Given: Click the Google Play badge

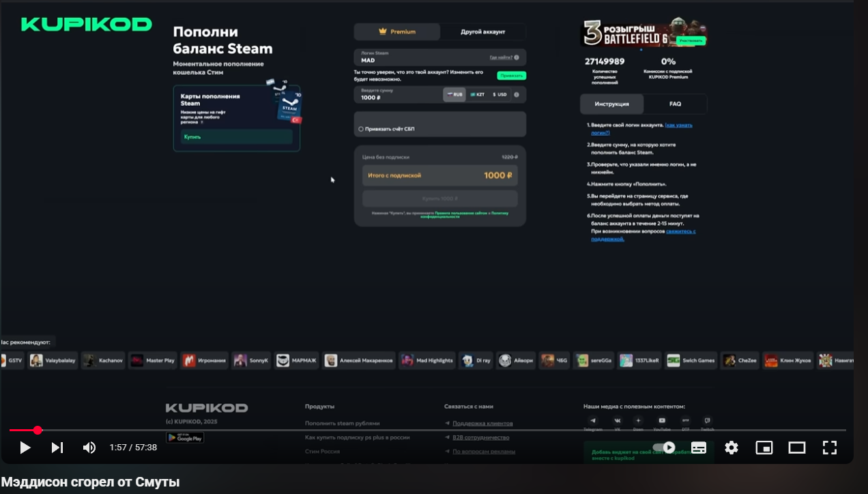Looking at the screenshot, I should coord(185,437).
